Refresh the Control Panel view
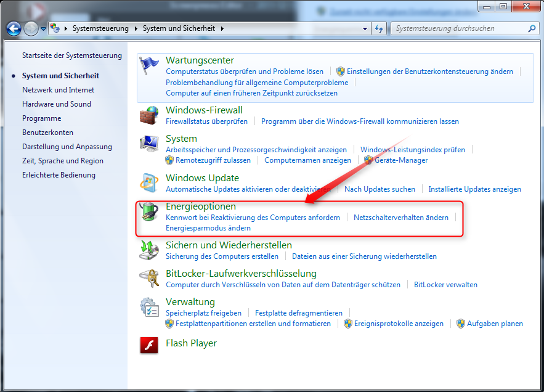This screenshot has width=544, height=392. [x=379, y=28]
